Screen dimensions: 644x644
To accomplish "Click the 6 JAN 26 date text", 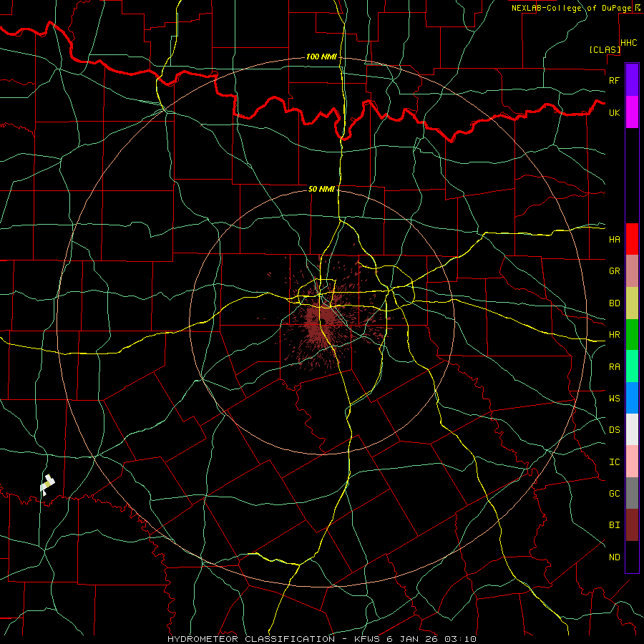I will [412, 639].
